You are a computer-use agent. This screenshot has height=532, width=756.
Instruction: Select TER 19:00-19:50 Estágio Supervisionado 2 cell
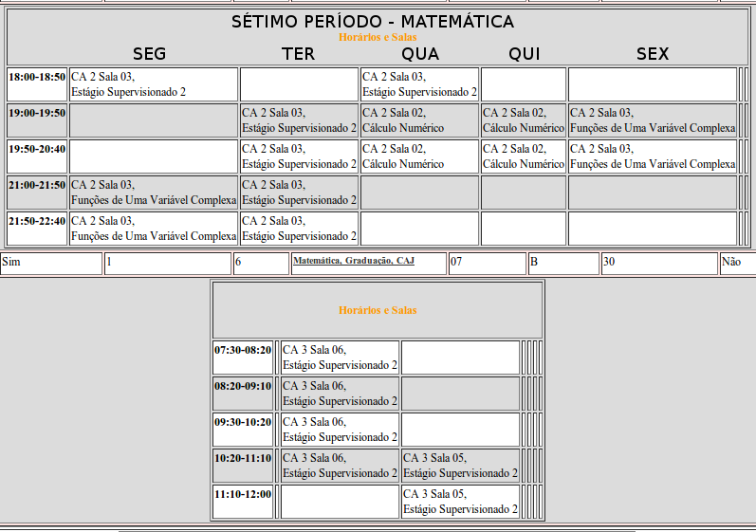coord(300,120)
